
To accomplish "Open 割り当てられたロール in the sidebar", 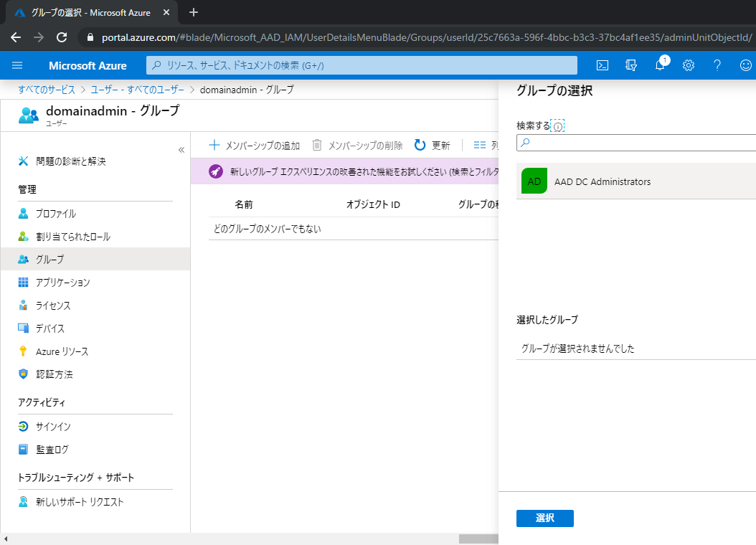I will coord(95,237).
